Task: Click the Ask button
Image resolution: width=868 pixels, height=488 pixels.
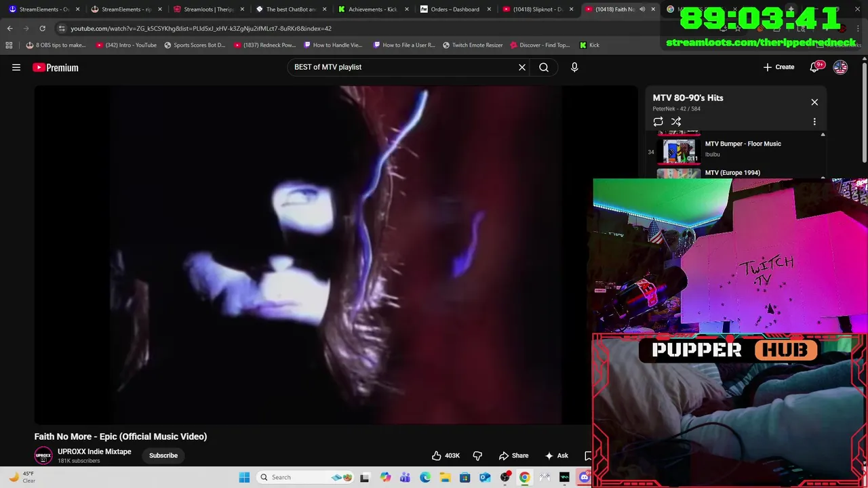Action: click(x=557, y=455)
